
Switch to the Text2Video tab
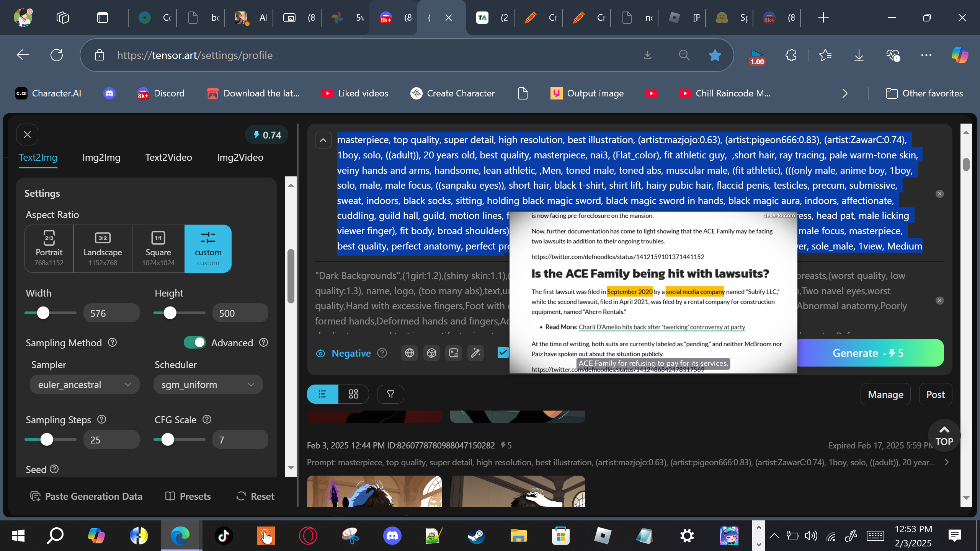point(169,157)
